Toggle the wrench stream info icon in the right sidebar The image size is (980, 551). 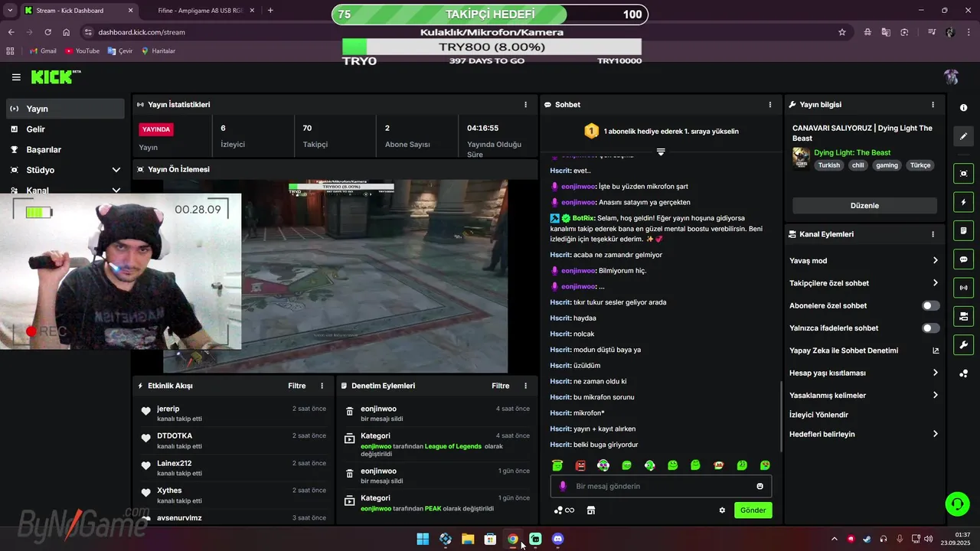963,345
